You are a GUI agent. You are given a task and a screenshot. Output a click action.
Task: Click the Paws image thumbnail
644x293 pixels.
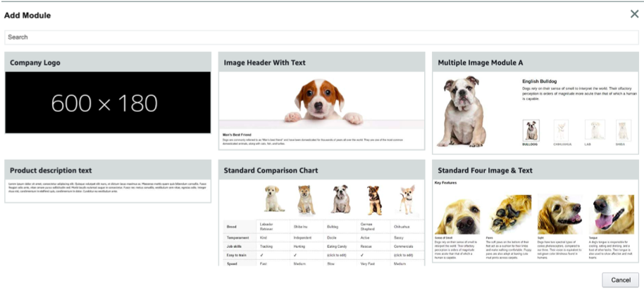pos(509,214)
